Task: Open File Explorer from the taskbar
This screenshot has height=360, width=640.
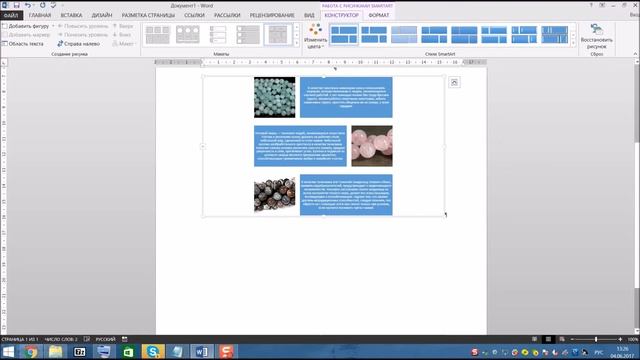Action: 56,351
